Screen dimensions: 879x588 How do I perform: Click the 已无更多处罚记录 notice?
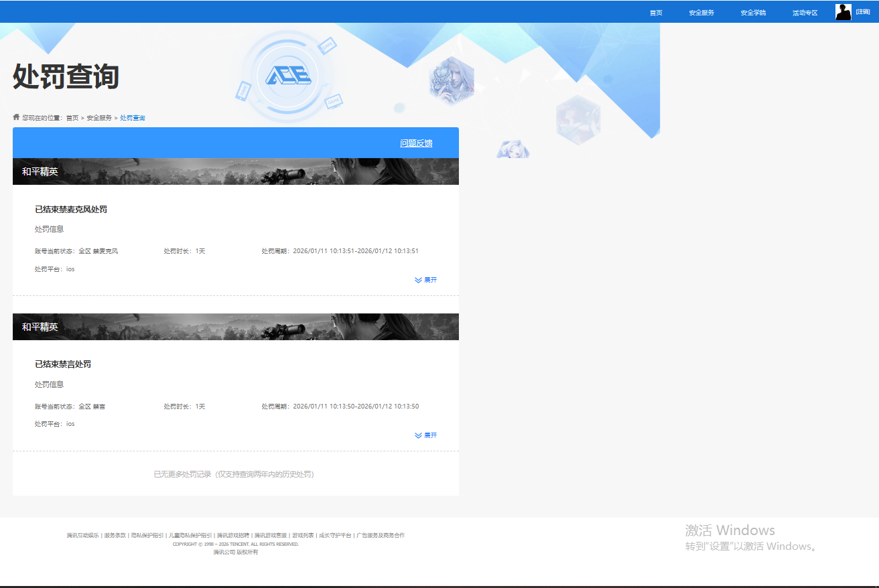click(234, 474)
